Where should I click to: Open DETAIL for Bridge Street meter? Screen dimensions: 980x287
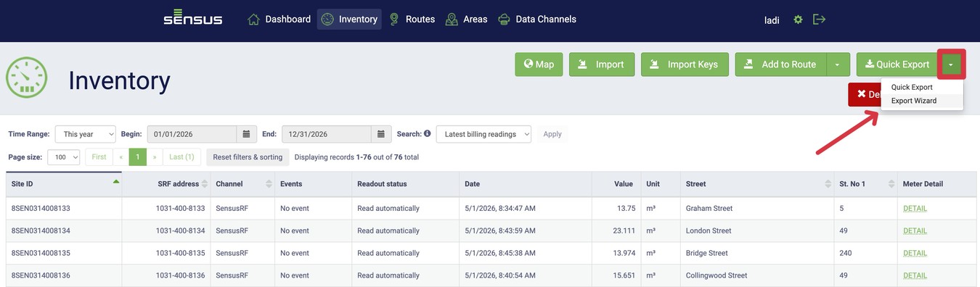click(x=915, y=254)
